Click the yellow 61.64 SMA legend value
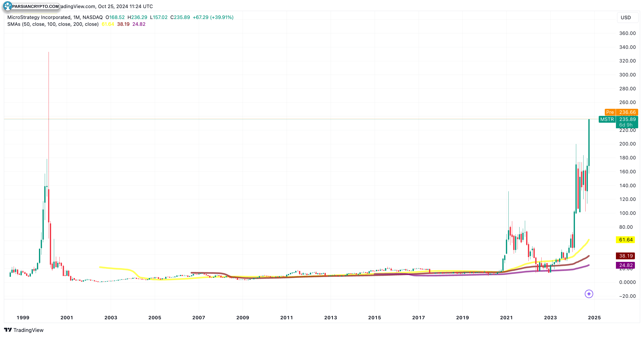 point(108,24)
